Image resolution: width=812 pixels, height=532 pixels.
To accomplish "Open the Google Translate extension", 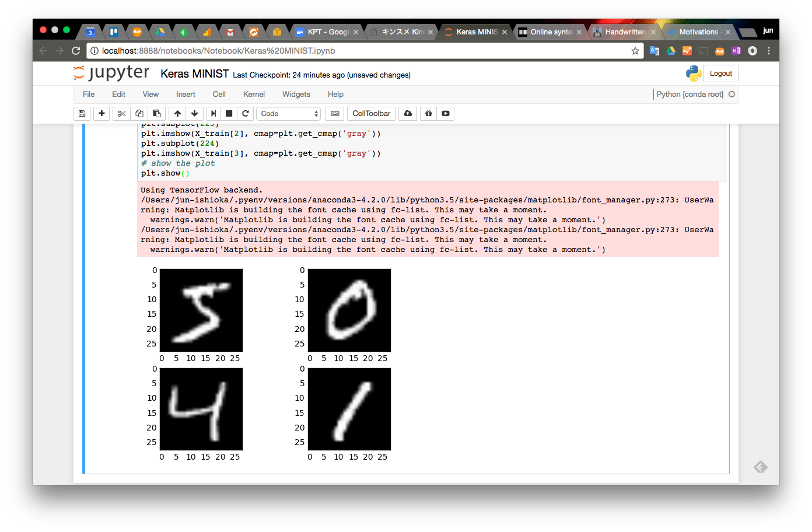I will pyautogui.click(x=654, y=51).
